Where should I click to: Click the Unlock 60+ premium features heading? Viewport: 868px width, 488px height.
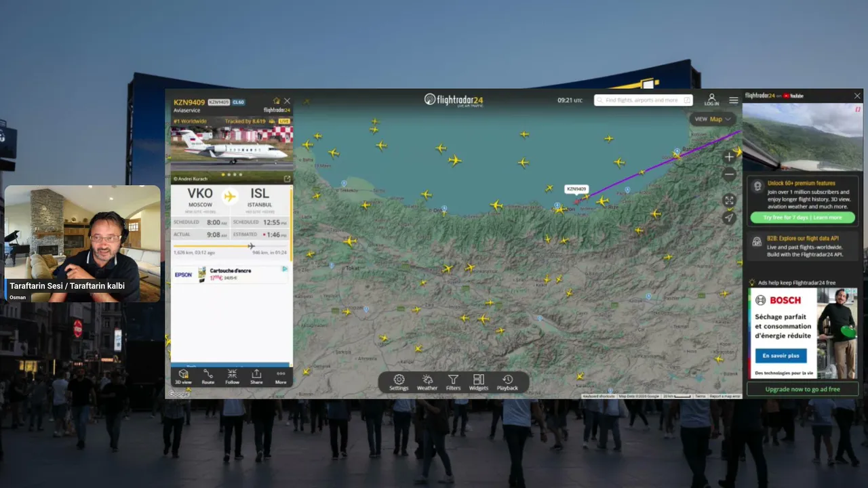[801, 183]
